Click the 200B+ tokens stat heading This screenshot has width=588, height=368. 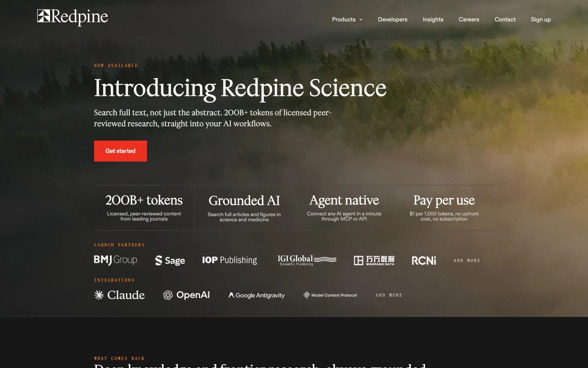point(144,200)
